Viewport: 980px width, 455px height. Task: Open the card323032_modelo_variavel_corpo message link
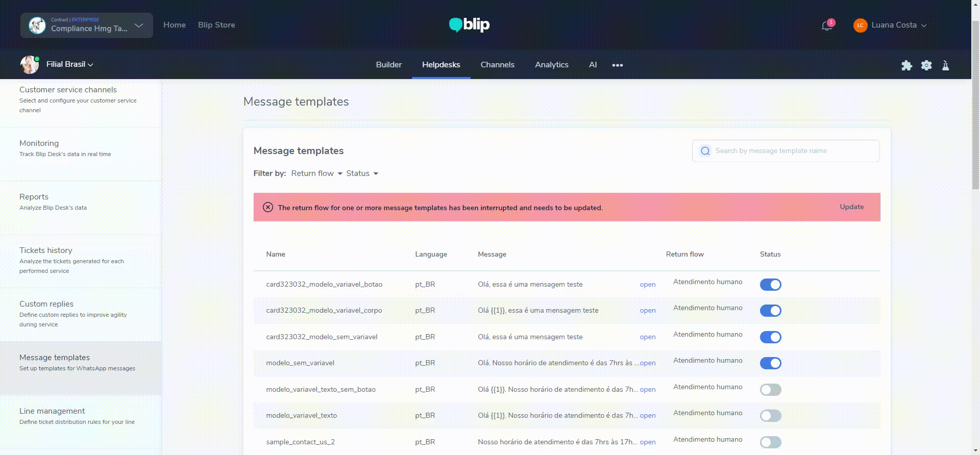(647, 310)
